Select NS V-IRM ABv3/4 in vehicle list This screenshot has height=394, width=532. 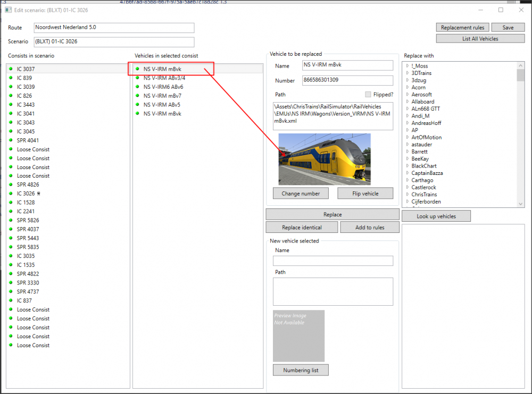coord(164,78)
